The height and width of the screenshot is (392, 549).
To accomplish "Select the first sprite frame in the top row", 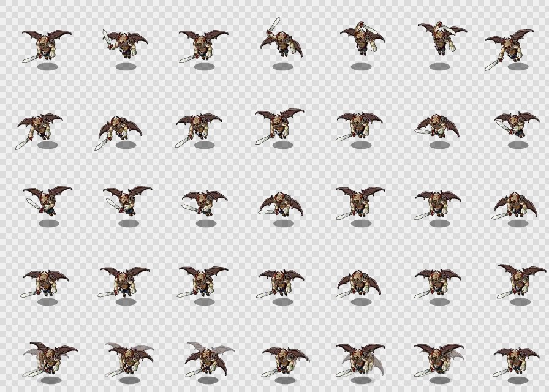I will (47, 45).
